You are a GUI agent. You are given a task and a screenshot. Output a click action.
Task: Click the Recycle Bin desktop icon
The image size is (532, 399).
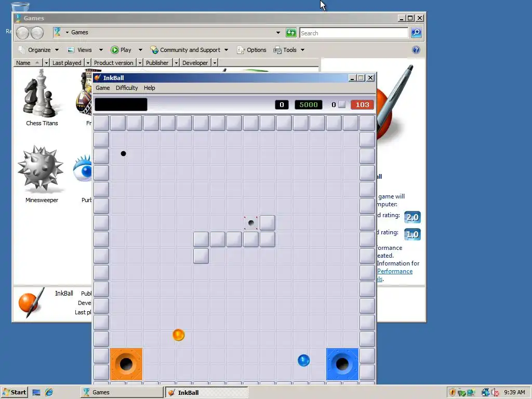point(20,7)
